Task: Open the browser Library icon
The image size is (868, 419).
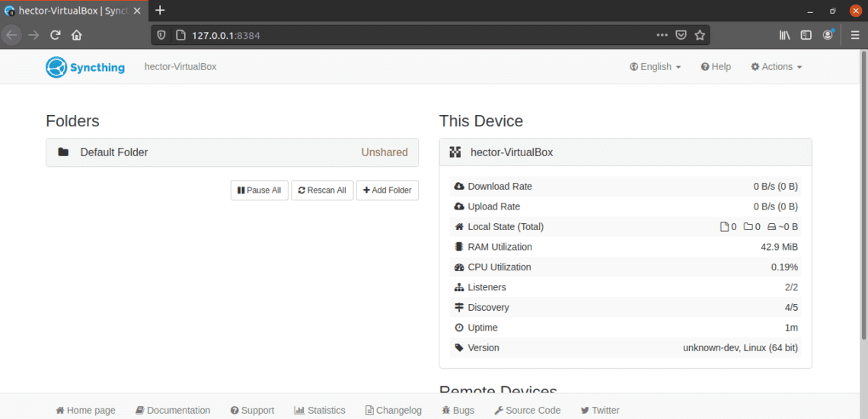Action: pyautogui.click(x=784, y=36)
